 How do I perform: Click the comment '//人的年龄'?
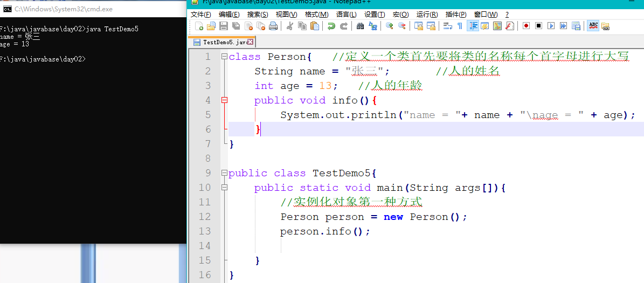click(x=390, y=85)
